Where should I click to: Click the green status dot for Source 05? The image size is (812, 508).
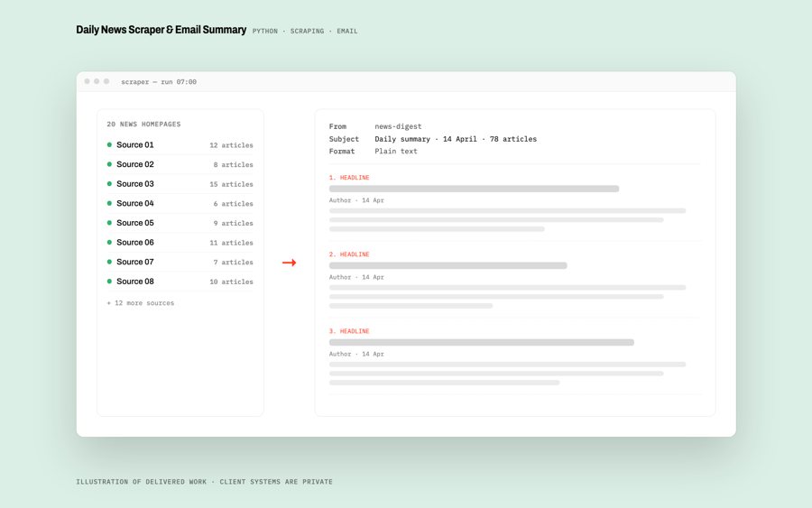point(109,223)
